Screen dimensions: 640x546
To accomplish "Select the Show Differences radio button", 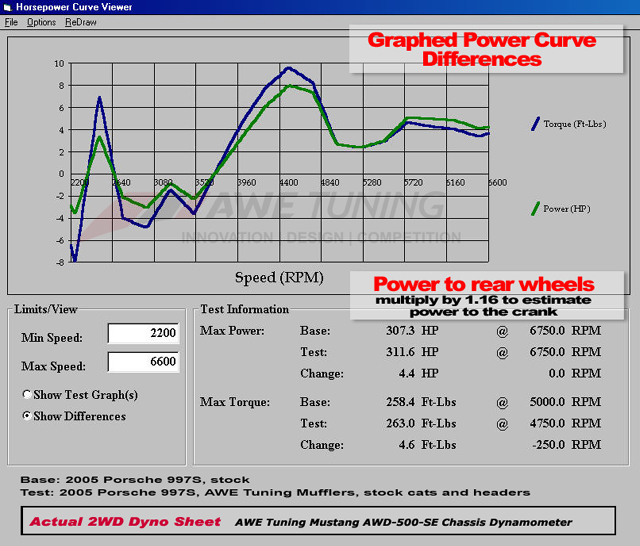I will tap(27, 416).
